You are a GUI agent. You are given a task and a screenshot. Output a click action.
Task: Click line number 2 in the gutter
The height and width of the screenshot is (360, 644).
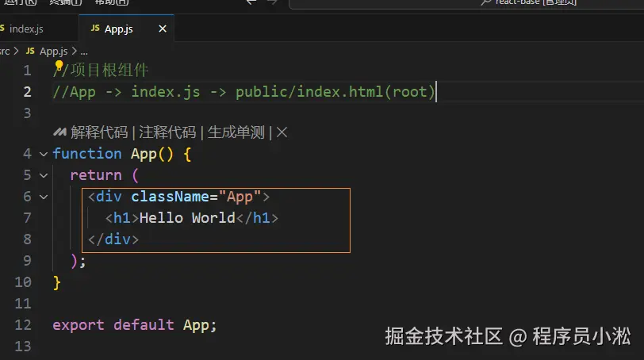pyautogui.click(x=27, y=91)
